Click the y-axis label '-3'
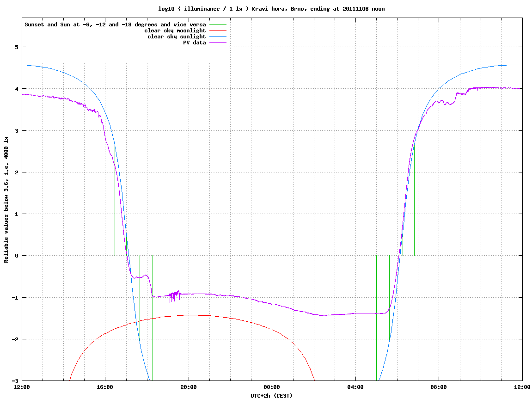This screenshot has height=399, width=532. tap(15, 381)
